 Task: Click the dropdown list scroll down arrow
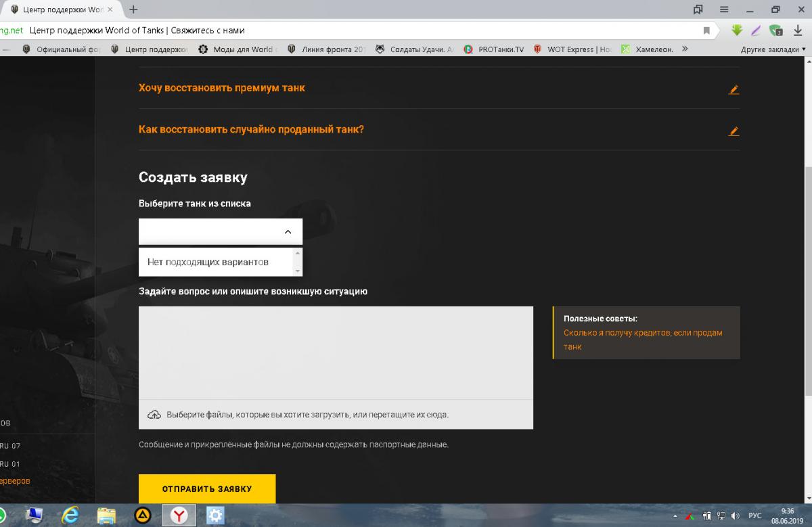(297, 271)
